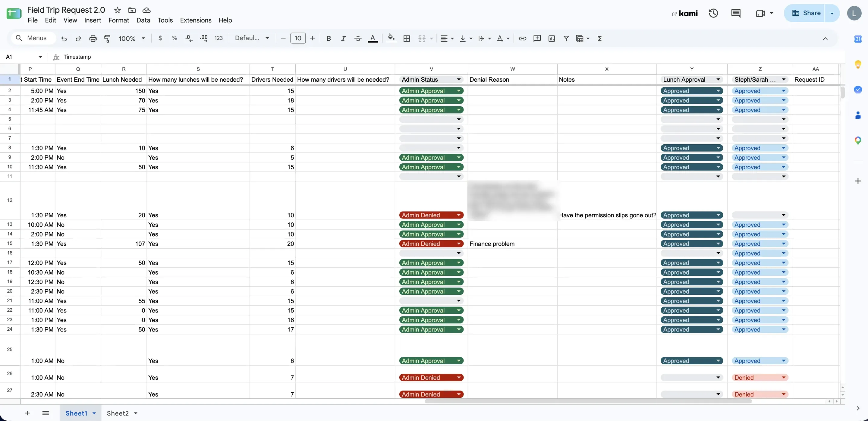
Task: Open comments panel icon
Action: tap(736, 13)
